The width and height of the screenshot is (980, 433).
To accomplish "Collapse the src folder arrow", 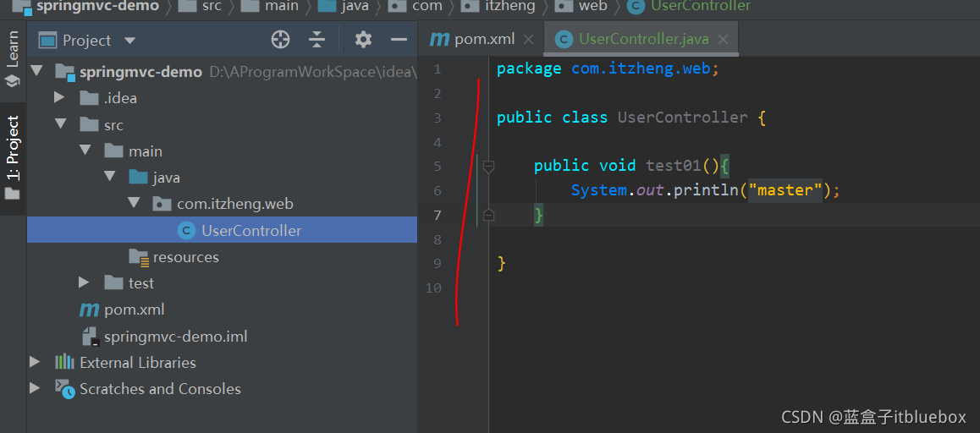I will pyautogui.click(x=60, y=124).
